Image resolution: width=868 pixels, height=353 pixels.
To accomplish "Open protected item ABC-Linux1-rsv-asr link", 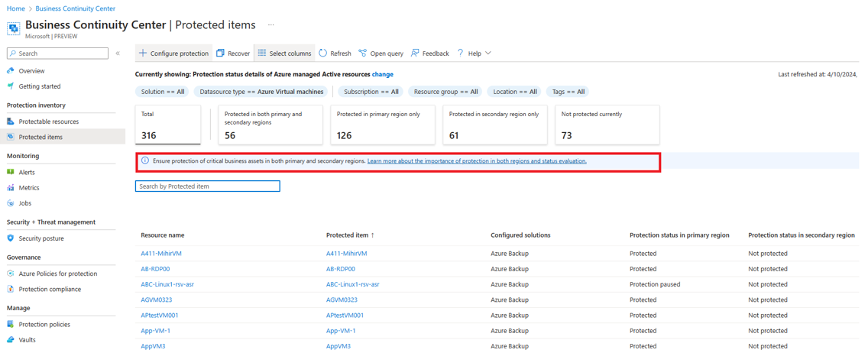I will (x=353, y=284).
